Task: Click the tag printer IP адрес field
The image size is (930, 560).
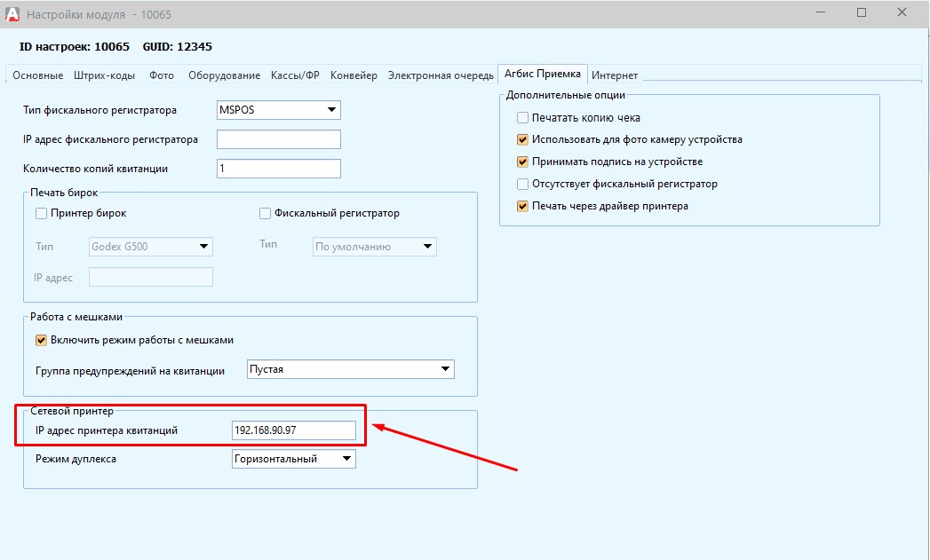Action: [x=151, y=277]
